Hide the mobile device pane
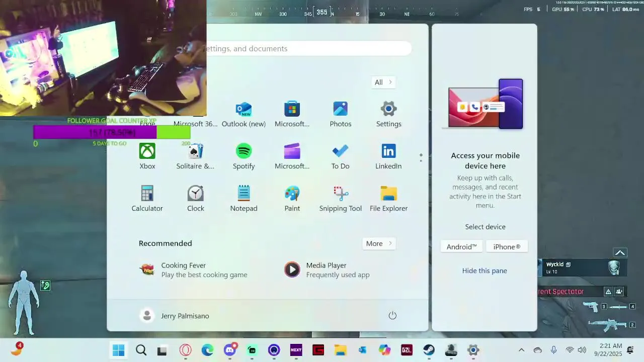This screenshot has height=362, width=644. tap(485, 270)
